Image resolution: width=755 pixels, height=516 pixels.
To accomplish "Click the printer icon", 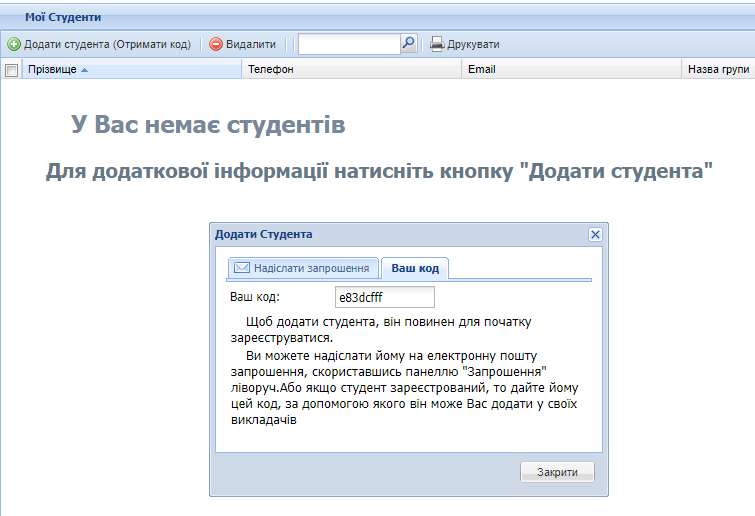I will (437, 44).
